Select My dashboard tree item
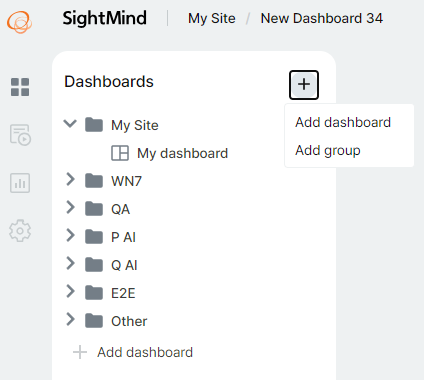Screen dimensions: 424x380 coord(183,154)
